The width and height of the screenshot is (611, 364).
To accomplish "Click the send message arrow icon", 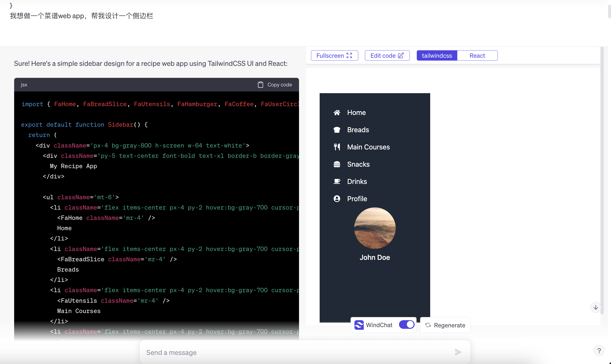I will click(458, 352).
